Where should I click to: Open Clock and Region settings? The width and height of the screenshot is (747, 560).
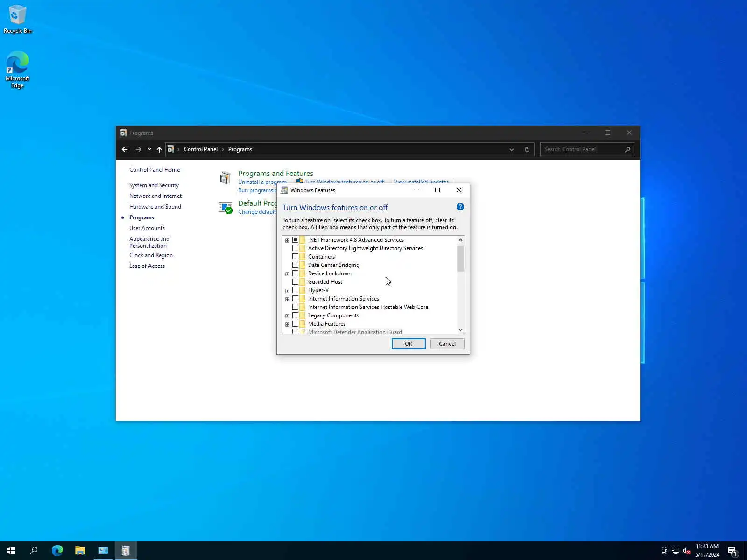click(151, 255)
